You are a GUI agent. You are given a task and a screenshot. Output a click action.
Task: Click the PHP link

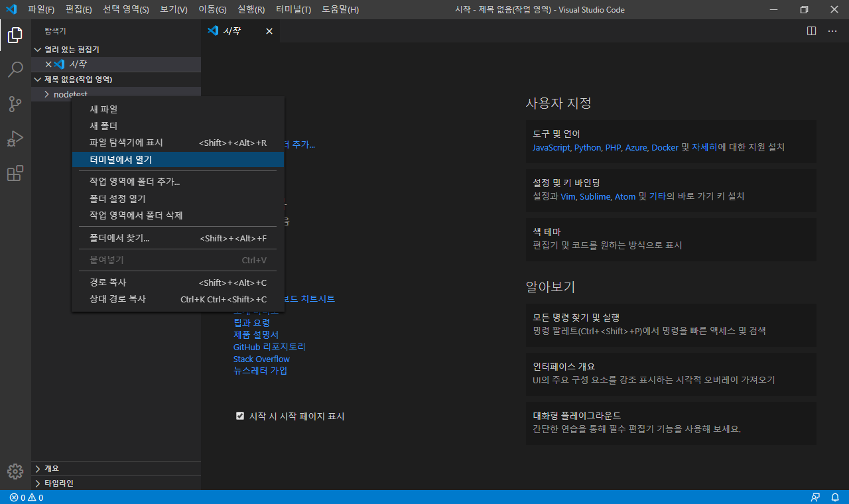[612, 147]
